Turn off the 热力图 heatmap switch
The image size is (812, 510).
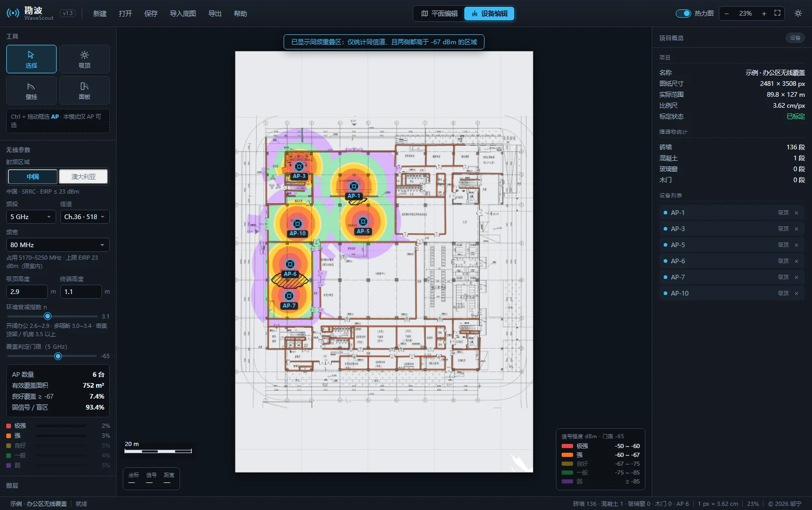683,14
